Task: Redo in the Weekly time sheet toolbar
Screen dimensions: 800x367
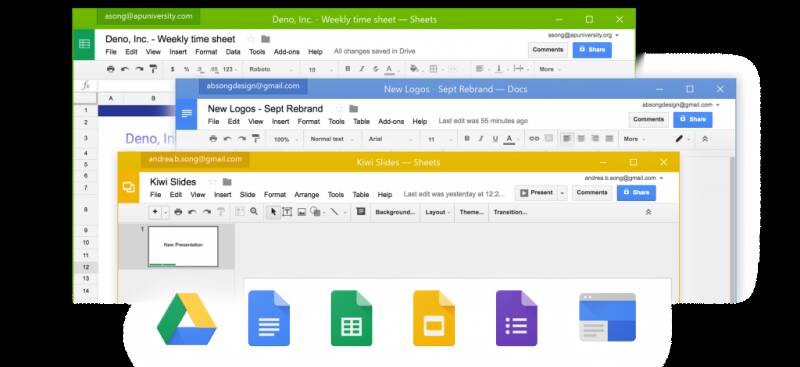Action: tap(139, 69)
